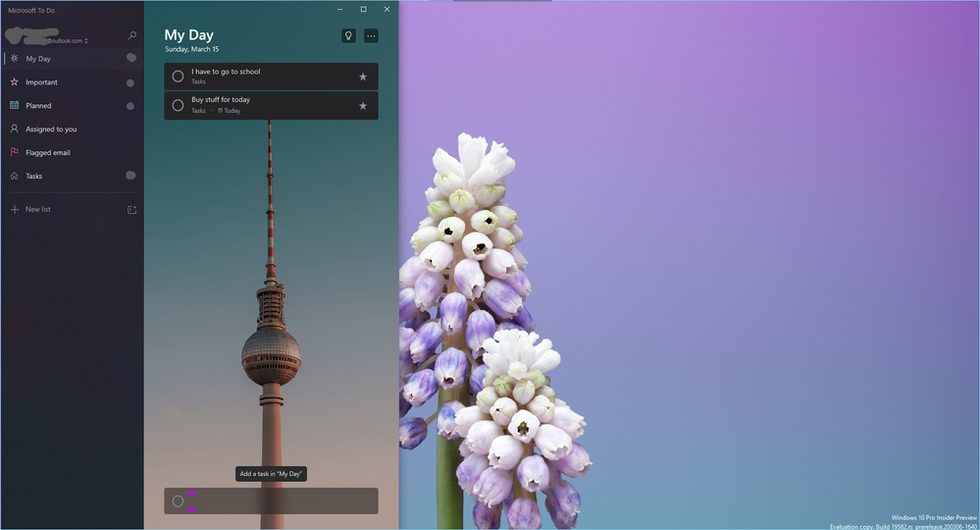Viewport: 980px width, 530px height.
Task: Open Assigned to you list
Action: pos(72,130)
